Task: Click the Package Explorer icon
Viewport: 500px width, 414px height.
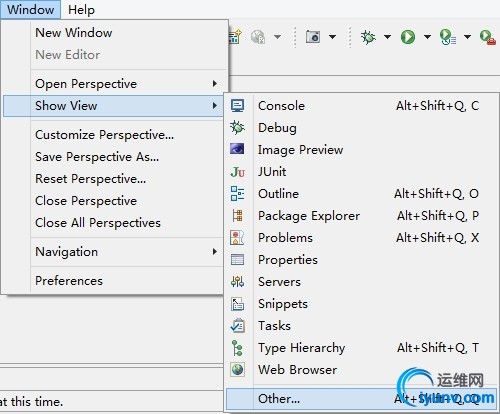Action: tap(237, 216)
